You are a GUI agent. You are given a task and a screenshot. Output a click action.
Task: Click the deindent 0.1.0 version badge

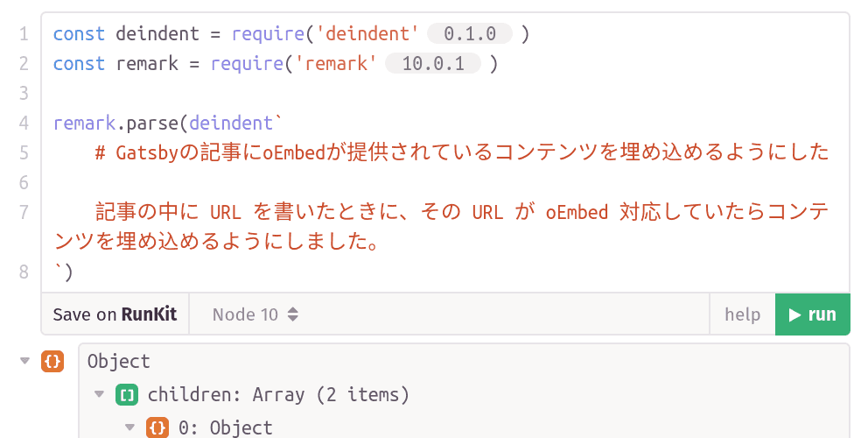point(470,34)
